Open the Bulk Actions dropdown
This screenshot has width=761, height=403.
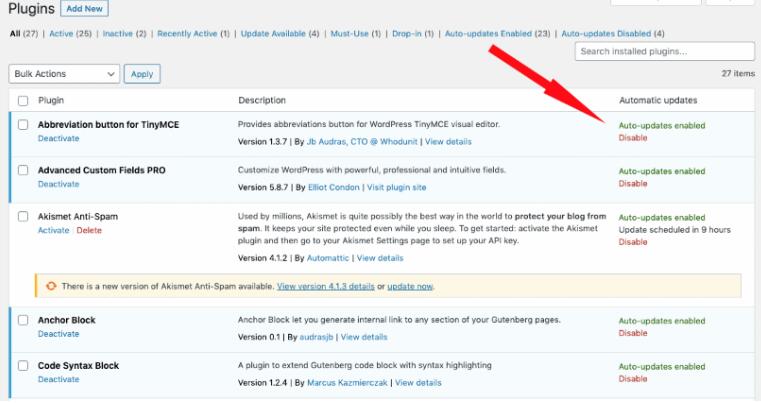[x=64, y=74]
